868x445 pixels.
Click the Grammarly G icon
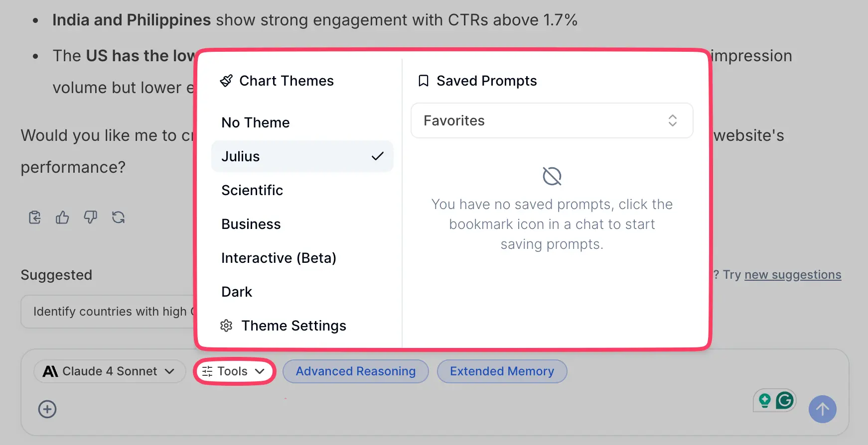[x=785, y=400]
